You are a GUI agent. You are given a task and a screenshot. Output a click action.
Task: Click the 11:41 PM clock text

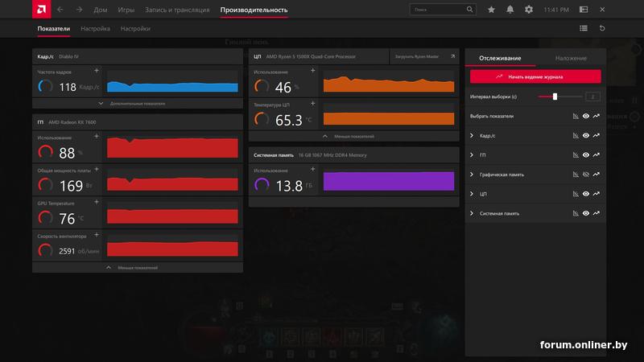(x=556, y=10)
